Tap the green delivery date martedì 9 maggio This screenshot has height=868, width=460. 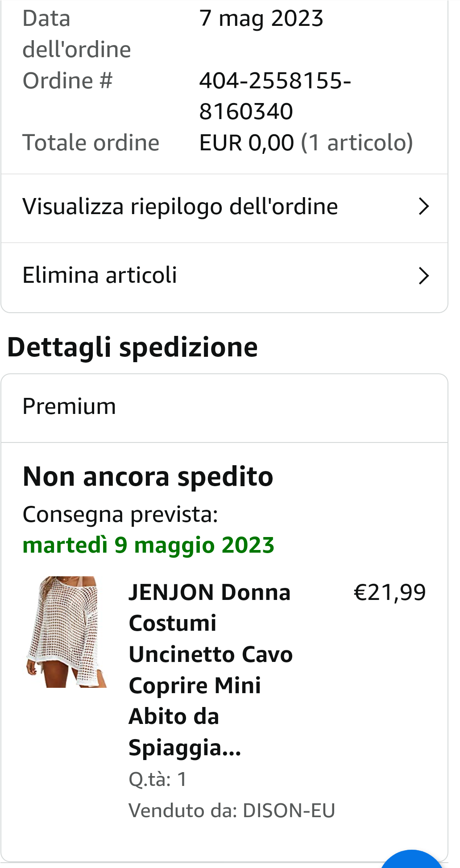tap(148, 545)
